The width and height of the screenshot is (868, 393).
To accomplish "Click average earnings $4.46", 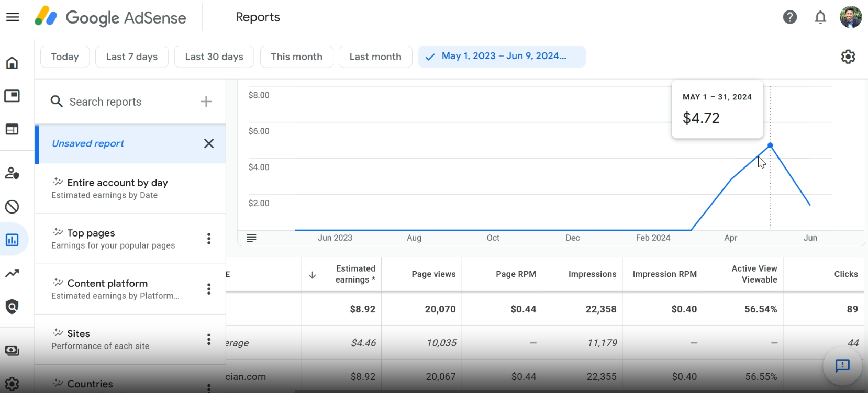I will pyautogui.click(x=363, y=343).
